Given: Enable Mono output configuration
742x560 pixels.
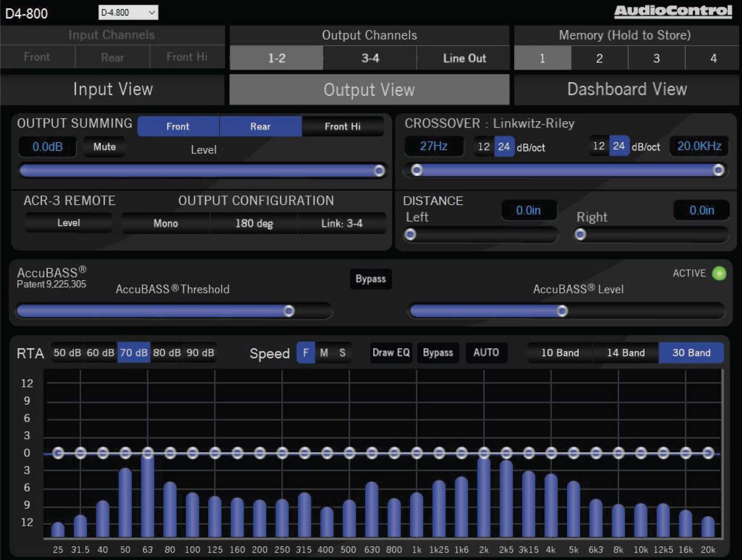Looking at the screenshot, I should tap(165, 223).
